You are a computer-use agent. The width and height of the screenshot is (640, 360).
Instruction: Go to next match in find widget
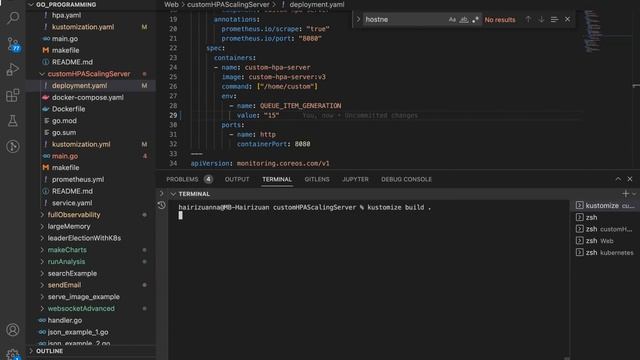[541, 19]
